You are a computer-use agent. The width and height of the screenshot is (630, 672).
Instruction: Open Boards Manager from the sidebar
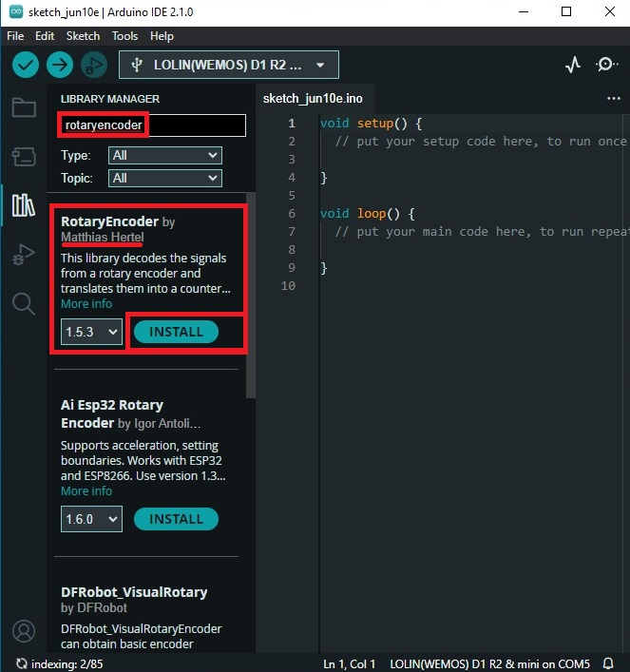pyautogui.click(x=24, y=157)
